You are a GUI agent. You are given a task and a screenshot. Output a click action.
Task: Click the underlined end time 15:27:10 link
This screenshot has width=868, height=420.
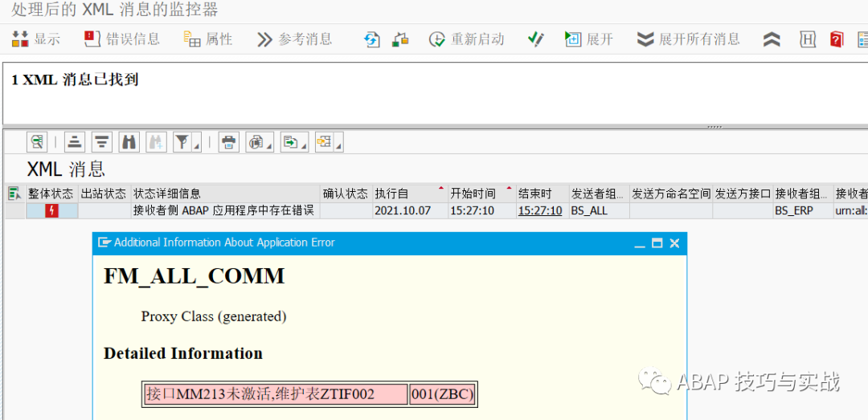point(540,211)
